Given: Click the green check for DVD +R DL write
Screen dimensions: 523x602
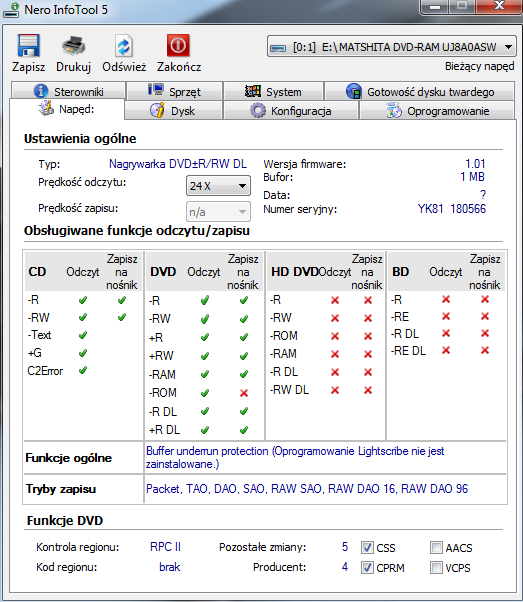Looking at the screenshot, I should [244, 430].
